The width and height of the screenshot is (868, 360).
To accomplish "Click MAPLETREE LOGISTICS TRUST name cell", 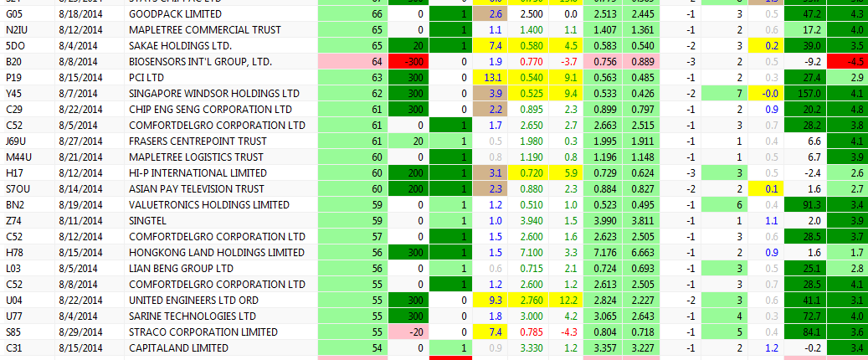I will tap(192, 157).
